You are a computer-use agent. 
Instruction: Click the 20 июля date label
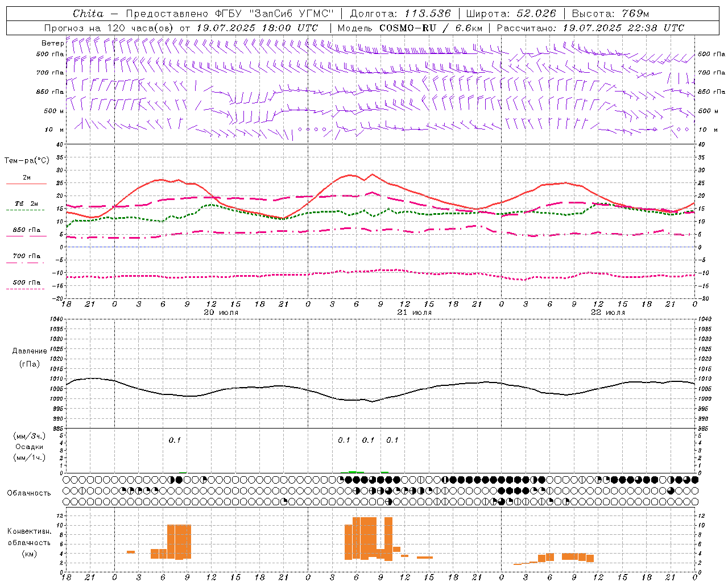point(221,312)
